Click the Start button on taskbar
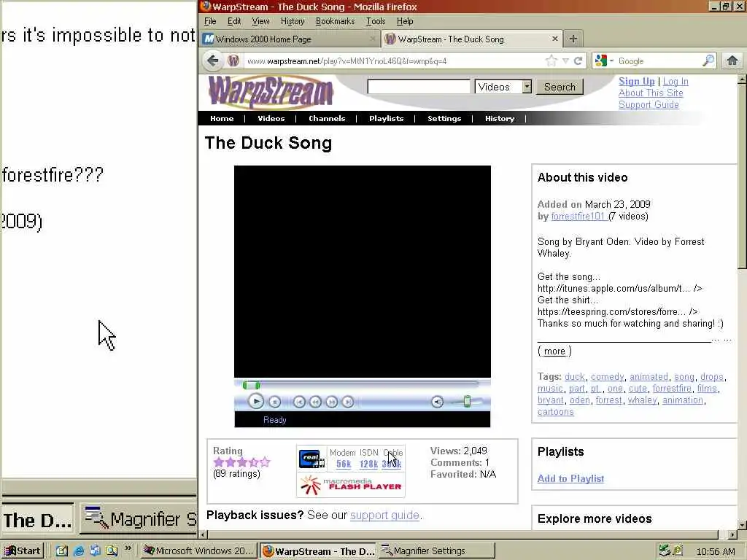Screen dimensions: 747x560 click(x=23, y=551)
